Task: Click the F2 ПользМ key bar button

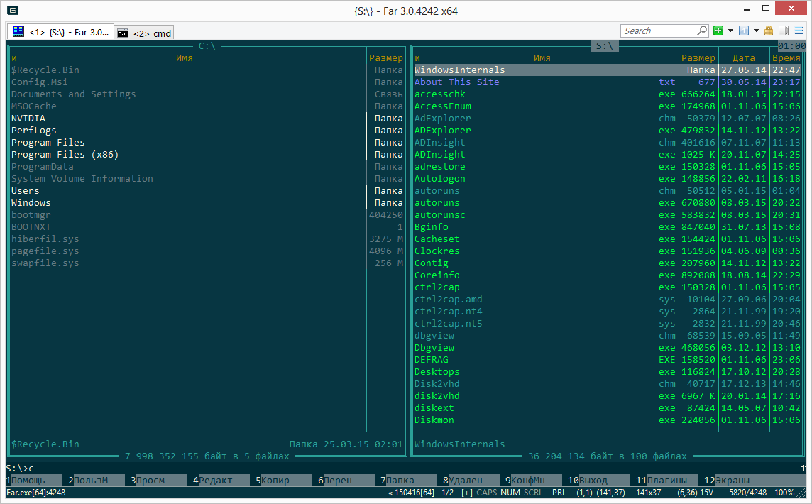Action: pos(95,480)
